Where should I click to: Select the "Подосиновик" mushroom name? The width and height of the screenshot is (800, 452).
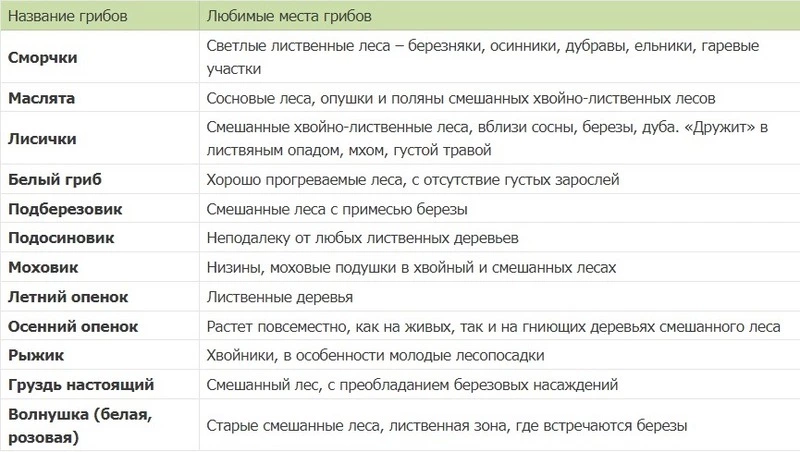coord(60,239)
